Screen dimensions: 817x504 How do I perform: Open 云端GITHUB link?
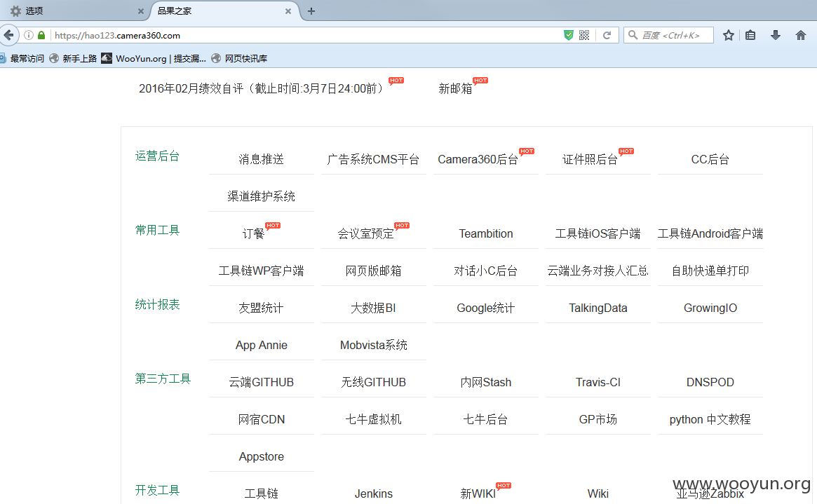(261, 383)
